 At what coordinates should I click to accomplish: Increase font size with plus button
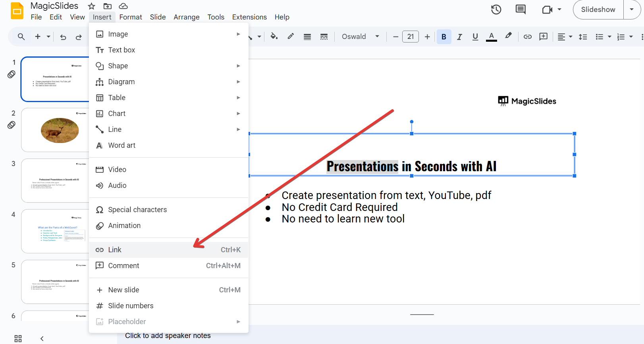pyautogui.click(x=427, y=37)
